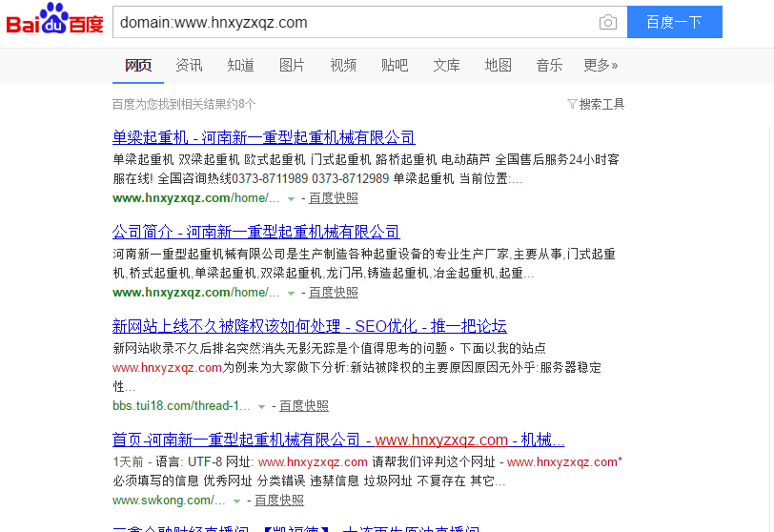Switch to the 地图 tab
The image size is (774, 532).
click(x=498, y=65)
